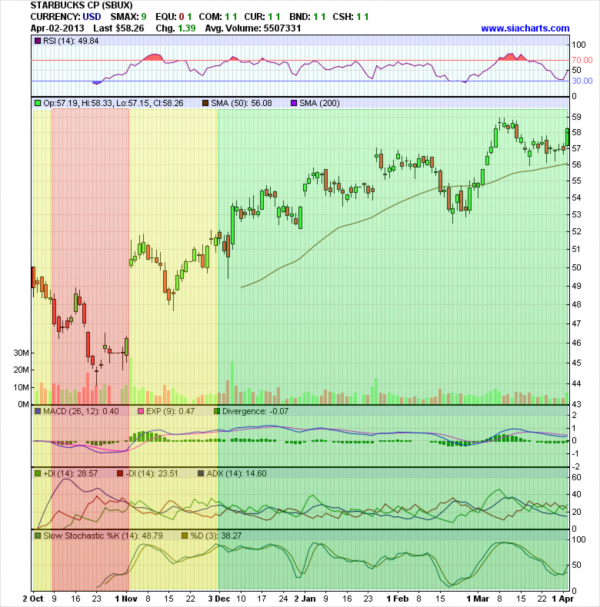The image size is (600, 607).
Task: Click the 1 Mar date axis label
Action: coord(484,596)
